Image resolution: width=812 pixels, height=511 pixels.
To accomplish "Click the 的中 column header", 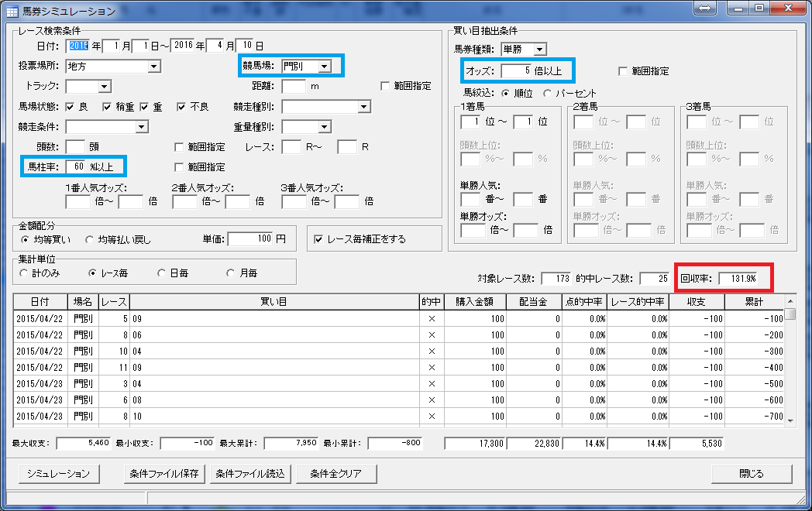I will pos(432,302).
